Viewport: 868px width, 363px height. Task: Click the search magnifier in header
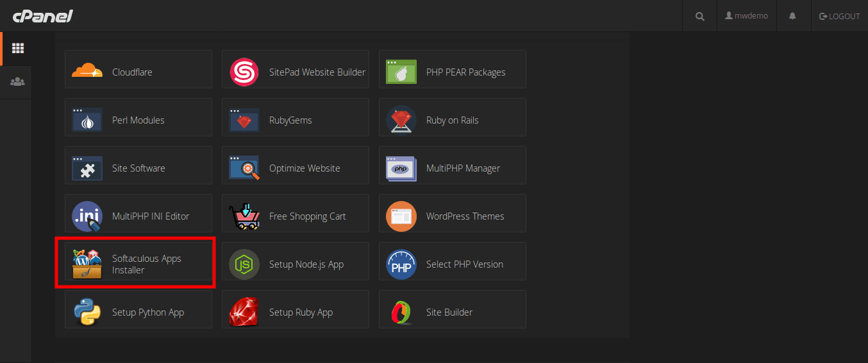(700, 16)
